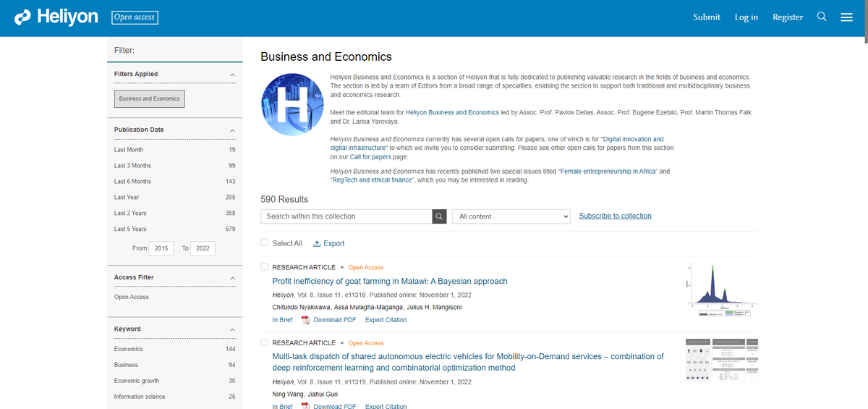Filter by Last 6 Months
Viewport: 868px width, 409px height.
132,182
